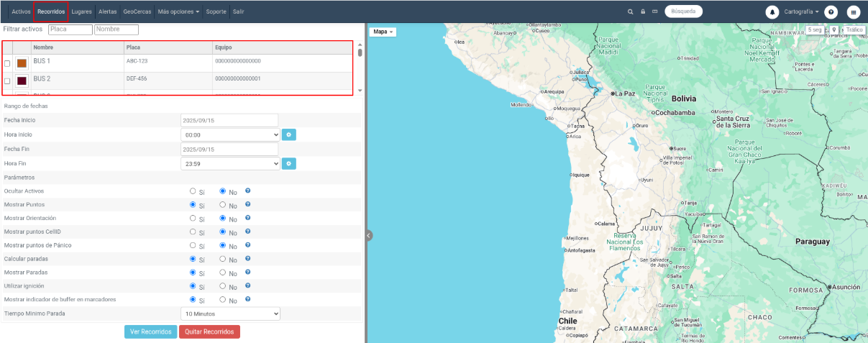Click help icon for Calcular paradas

(x=247, y=258)
